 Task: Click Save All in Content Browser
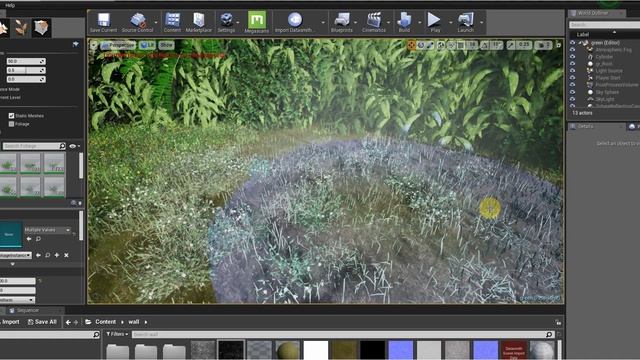[42, 322]
